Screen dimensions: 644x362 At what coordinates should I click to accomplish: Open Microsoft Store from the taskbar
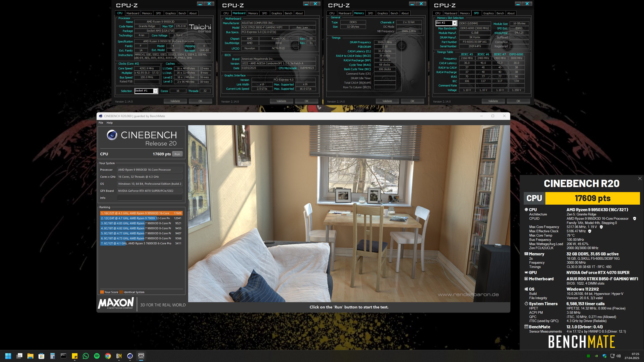point(42,356)
